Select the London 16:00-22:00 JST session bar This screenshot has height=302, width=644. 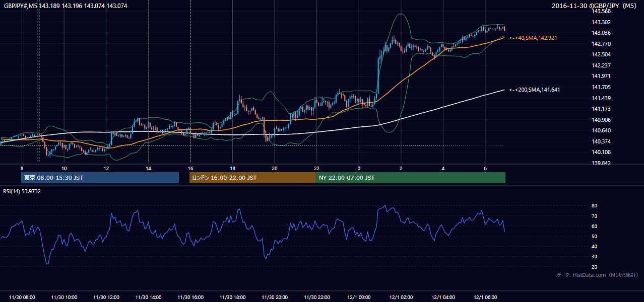252,178
